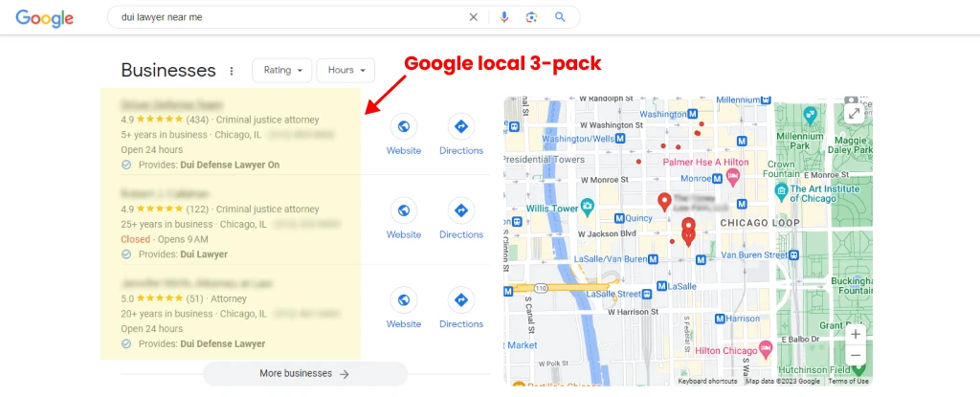Image resolution: width=980 pixels, height=397 pixels.
Task: Click Palmer Hse A Hilton hotel marker
Action: tap(732, 175)
